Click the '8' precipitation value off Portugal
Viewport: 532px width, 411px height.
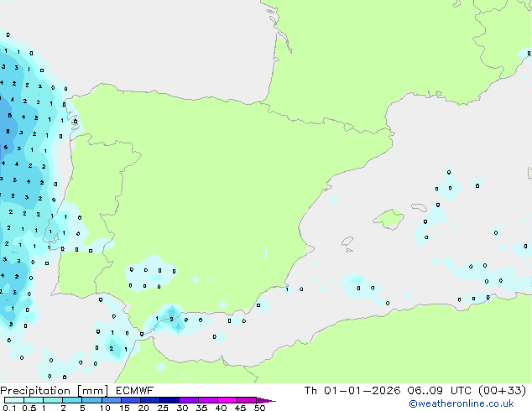click(8, 131)
